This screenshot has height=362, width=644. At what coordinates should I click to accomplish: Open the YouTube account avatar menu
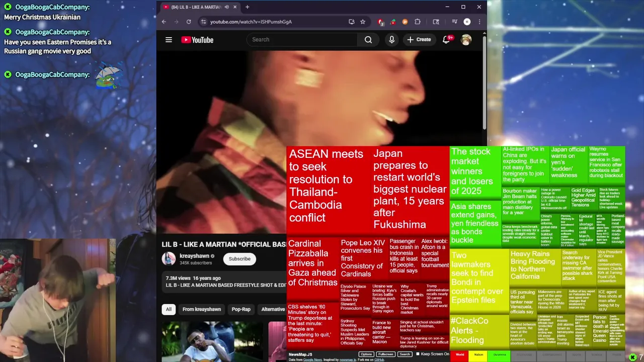pos(466,40)
